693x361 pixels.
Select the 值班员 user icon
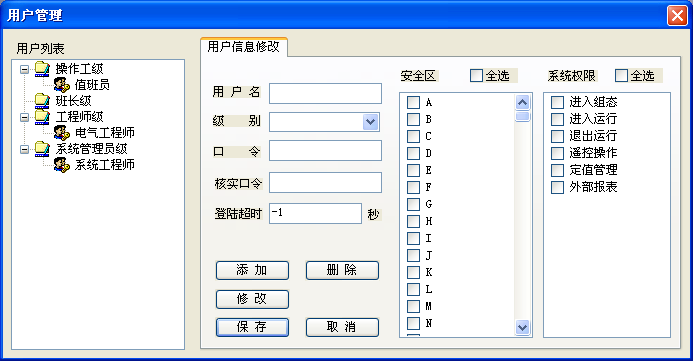click(62, 84)
